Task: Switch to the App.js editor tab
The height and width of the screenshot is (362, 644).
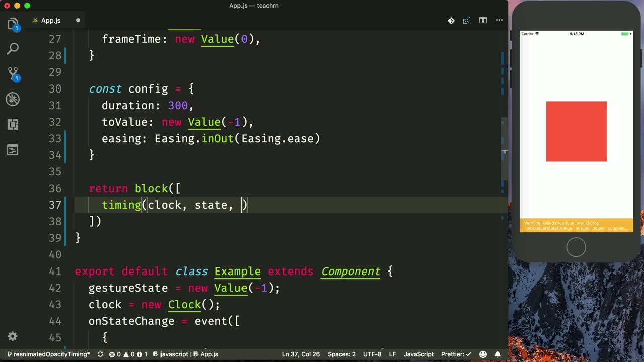Action: [x=50, y=21]
